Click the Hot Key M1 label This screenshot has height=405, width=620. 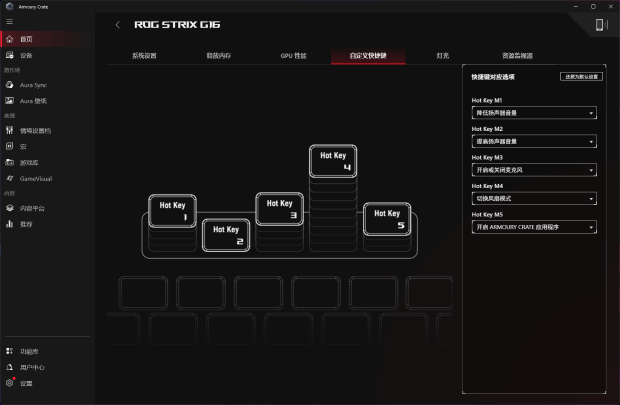(487, 100)
